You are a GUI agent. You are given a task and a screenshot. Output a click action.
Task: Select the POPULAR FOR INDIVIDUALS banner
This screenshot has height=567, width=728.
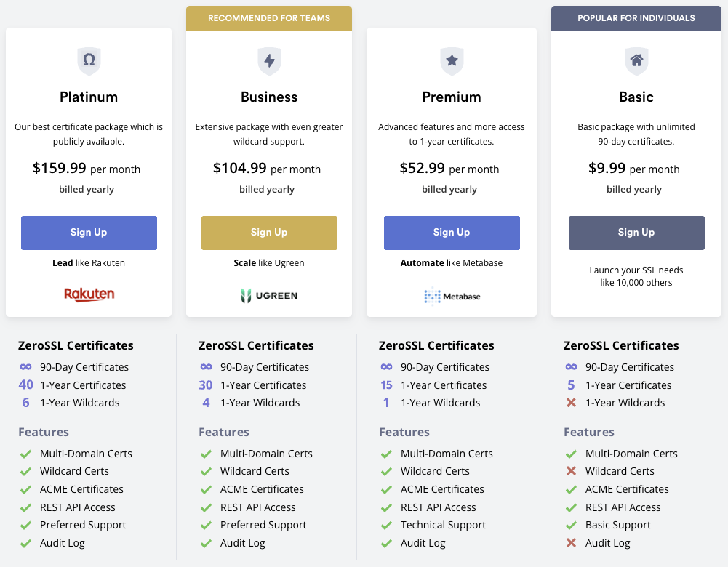[636, 17]
